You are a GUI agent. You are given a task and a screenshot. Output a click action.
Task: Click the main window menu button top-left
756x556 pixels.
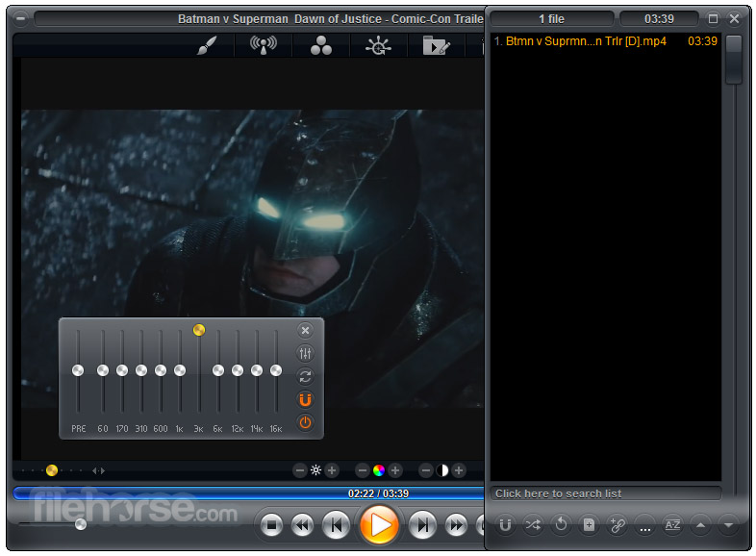tap(20, 19)
